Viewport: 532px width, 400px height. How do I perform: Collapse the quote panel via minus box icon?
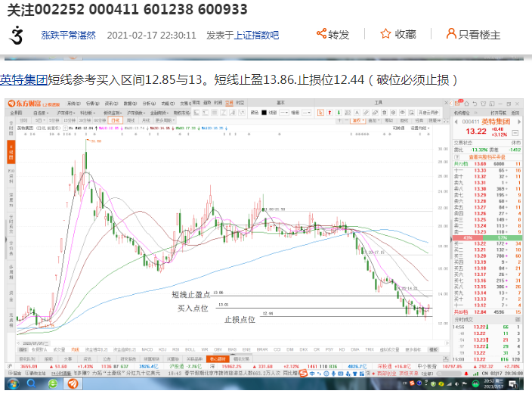[515, 133]
